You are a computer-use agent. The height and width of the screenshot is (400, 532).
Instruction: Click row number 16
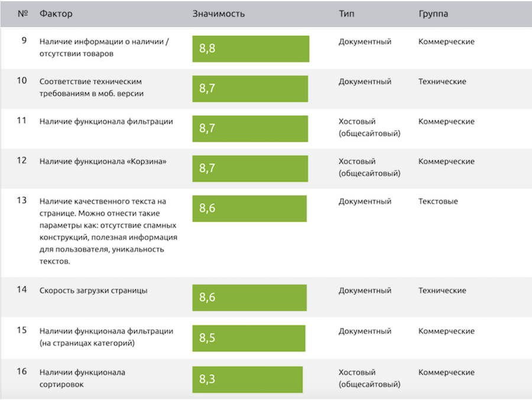point(22,372)
